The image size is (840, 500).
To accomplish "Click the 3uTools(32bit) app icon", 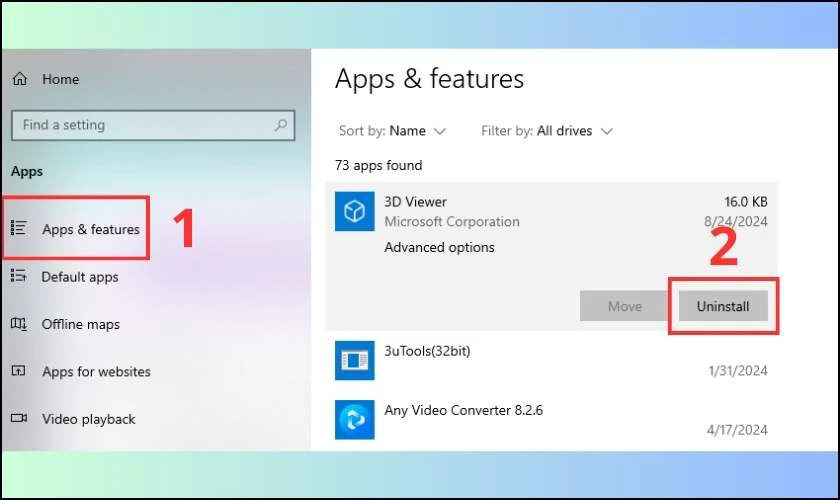I will point(355,360).
